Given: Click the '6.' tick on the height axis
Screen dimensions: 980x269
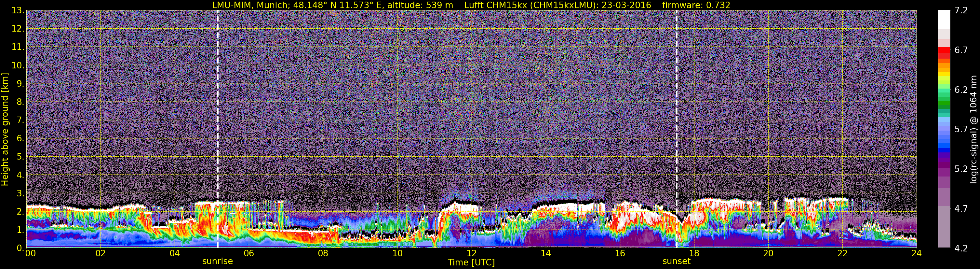Looking at the screenshot, I should 20,138.
